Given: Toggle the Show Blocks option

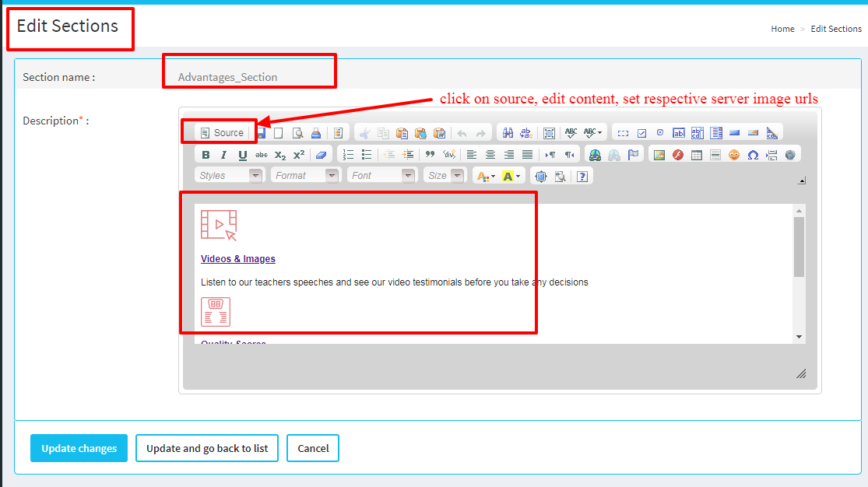Looking at the screenshot, I should tap(559, 177).
